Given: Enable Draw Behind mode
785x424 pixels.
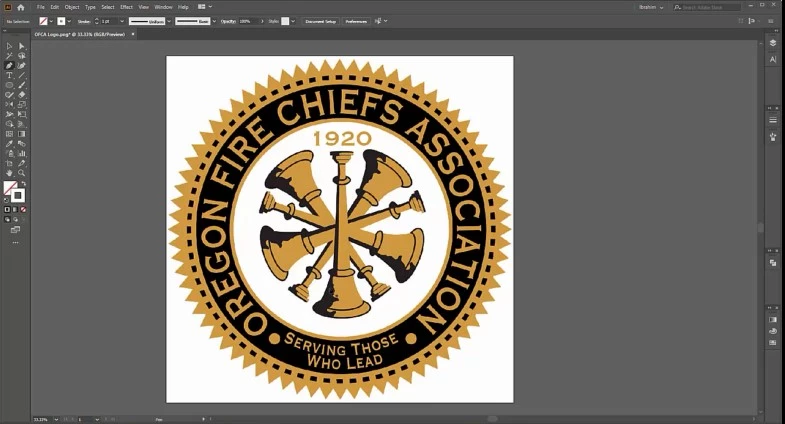Looking at the screenshot, I should pos(15,219).
